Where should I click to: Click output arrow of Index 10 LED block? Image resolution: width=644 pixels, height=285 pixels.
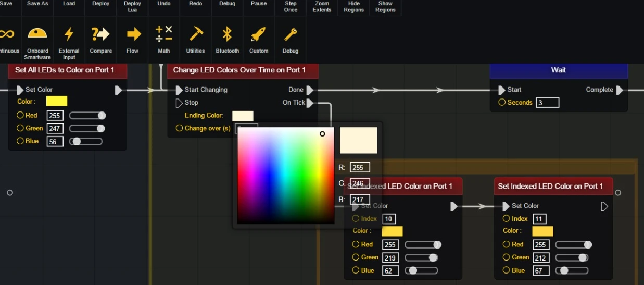coord(454,206)
